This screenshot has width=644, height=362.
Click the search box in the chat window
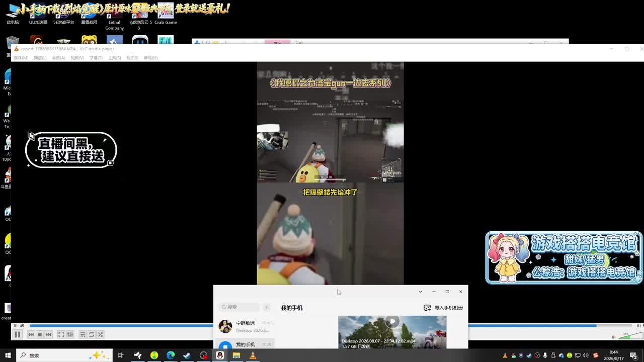tap(239, 307)
